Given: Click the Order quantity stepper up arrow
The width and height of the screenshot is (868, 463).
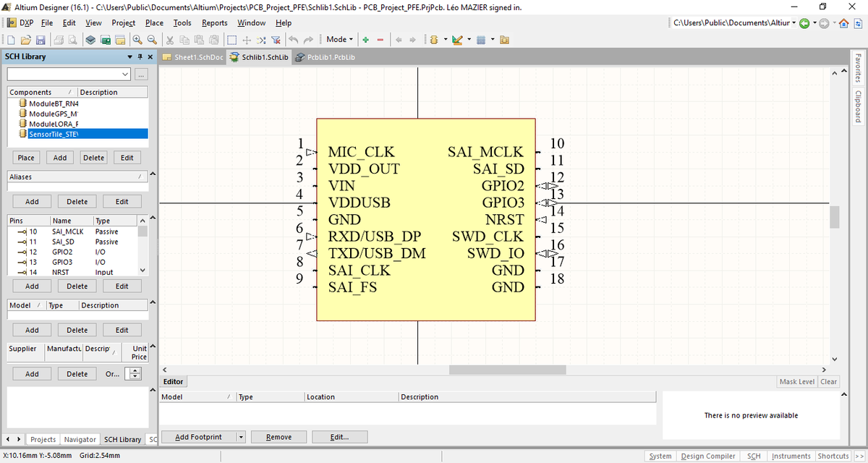Looking at the screenshot, I should pyautogui.click(x=134, y=370).
